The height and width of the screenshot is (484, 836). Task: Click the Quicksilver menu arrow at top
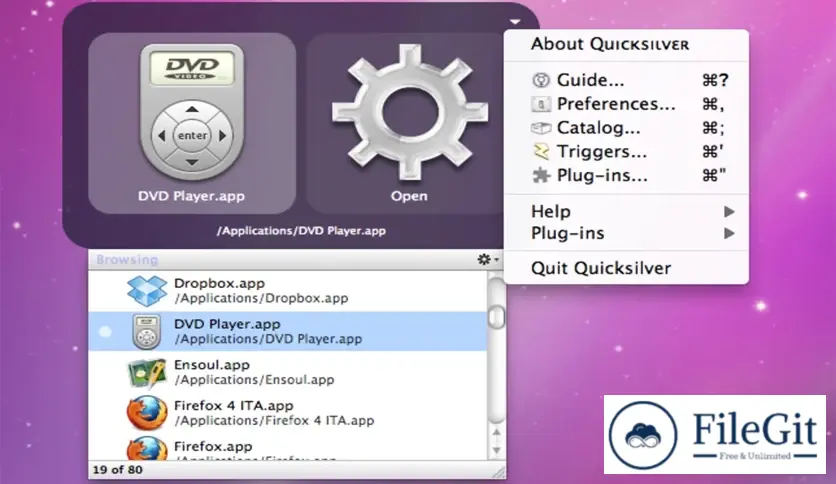515,22
